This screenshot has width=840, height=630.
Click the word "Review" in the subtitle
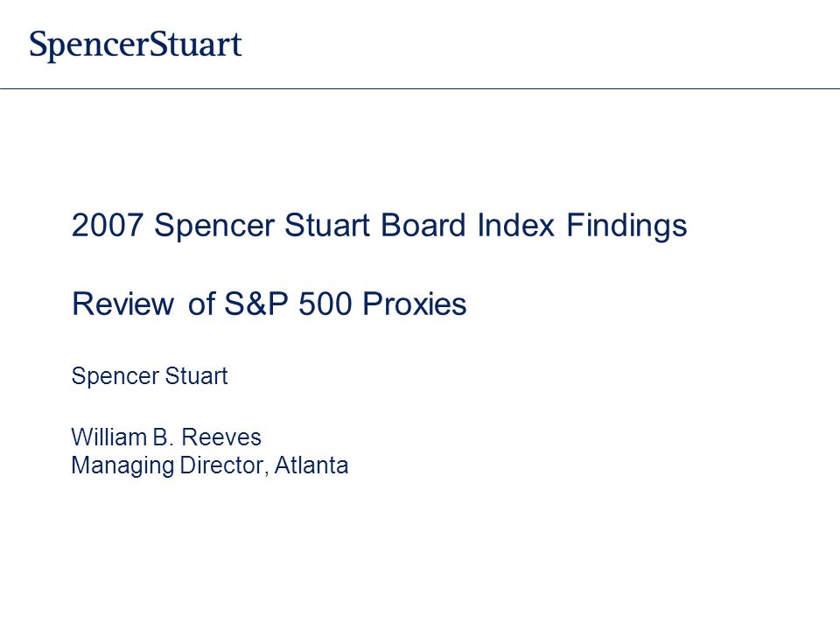[122, 304]
